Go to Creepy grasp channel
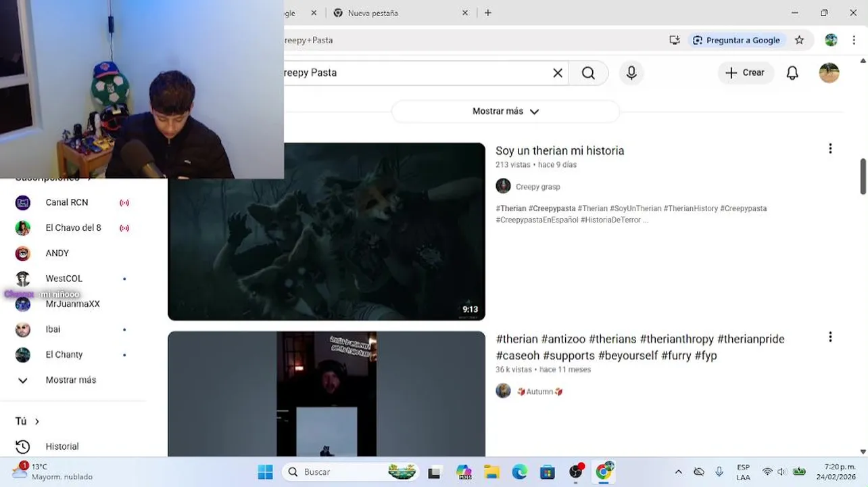This screenshot has width=868, height=487. pyautogui.click(x=538, y=187)
